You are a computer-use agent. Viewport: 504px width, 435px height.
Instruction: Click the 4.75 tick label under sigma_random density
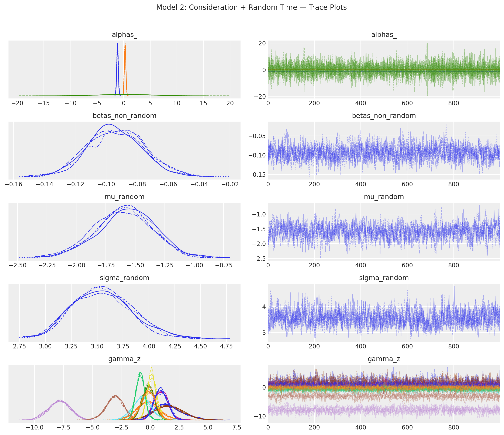click(x=226, y=346)
